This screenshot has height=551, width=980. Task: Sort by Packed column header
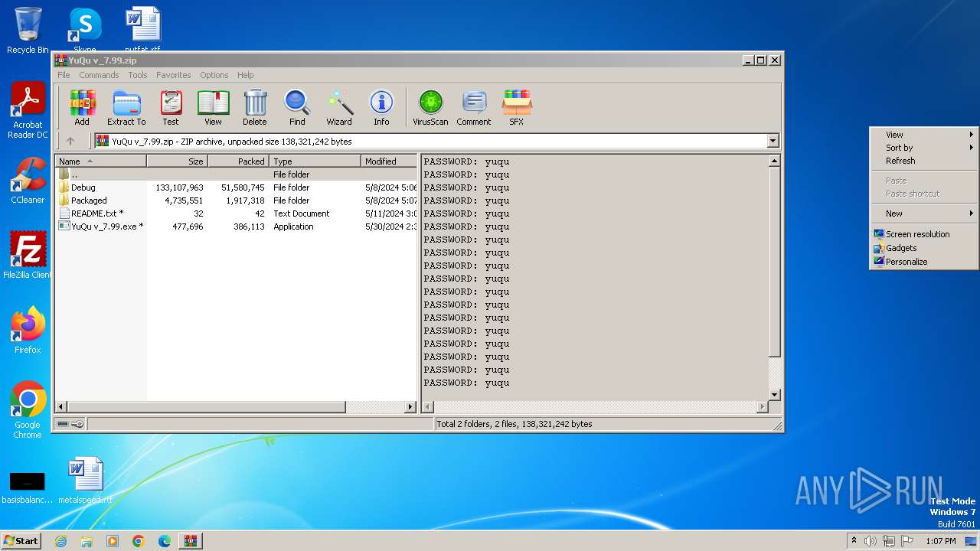[x=239, y=161]
